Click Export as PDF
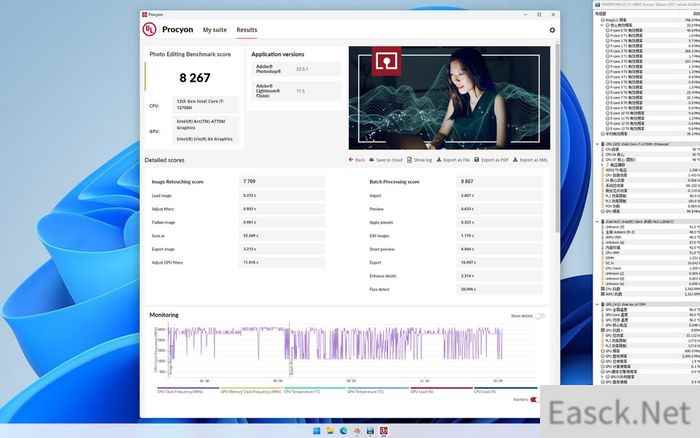 [491, 160]
